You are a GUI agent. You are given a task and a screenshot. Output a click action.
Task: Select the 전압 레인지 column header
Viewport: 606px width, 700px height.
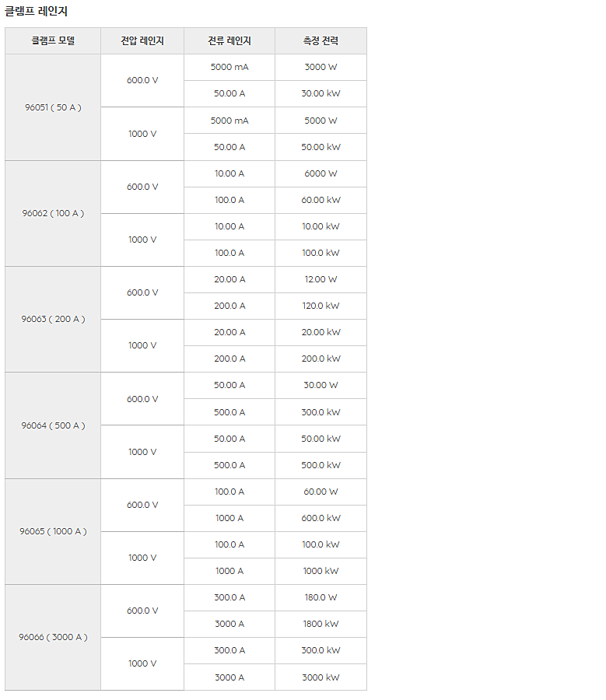[x=142, y=40]
